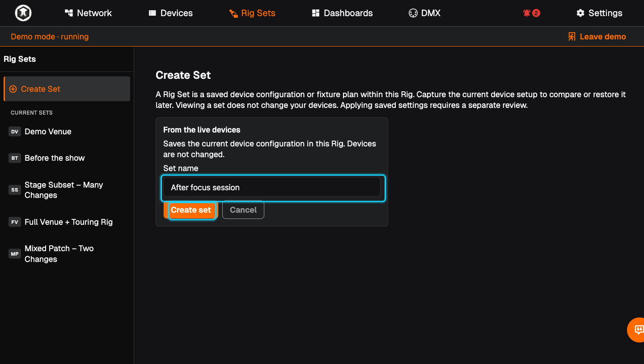
Task: Click the MP badge for Mixed Patch
Action: 15,254
